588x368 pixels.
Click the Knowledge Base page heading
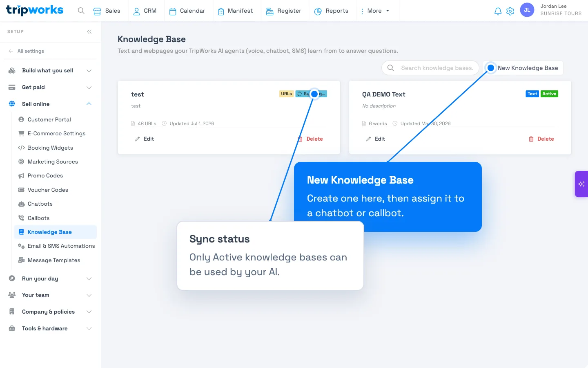coord(151,39)
